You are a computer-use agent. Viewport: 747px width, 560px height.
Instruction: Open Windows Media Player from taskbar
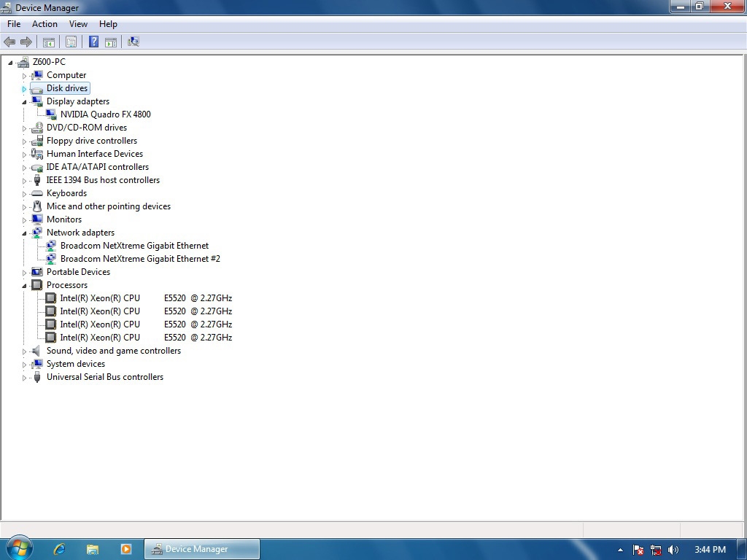126,549
